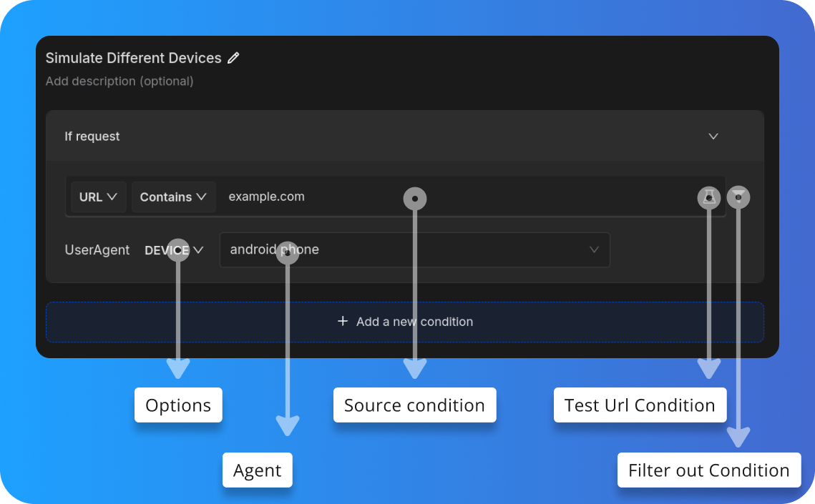The height and width of the screenshot is (504, 815).
Task: Click the Simulate Different Devices title
Action: point(132,58)
